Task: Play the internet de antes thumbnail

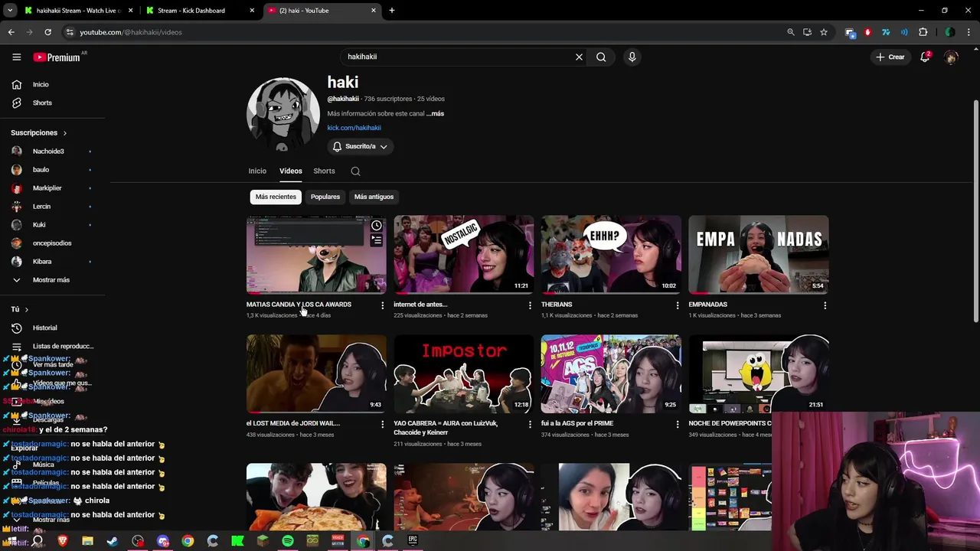Action: pyautogui.click(x=463, y=254)
